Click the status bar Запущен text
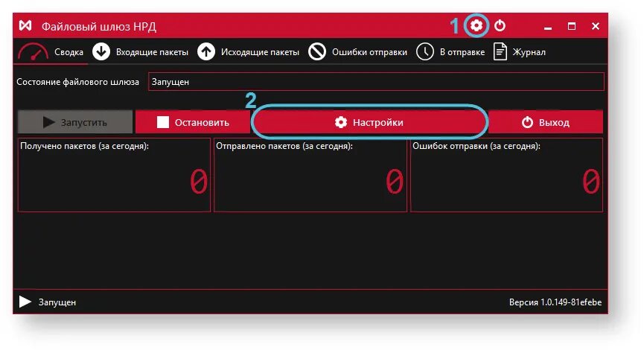 tap(57, 302)
